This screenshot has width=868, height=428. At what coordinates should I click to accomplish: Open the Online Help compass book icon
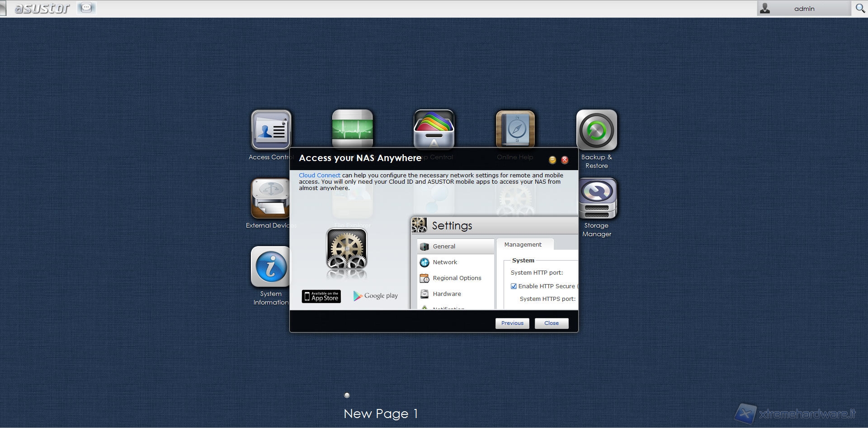click(515, 128)
